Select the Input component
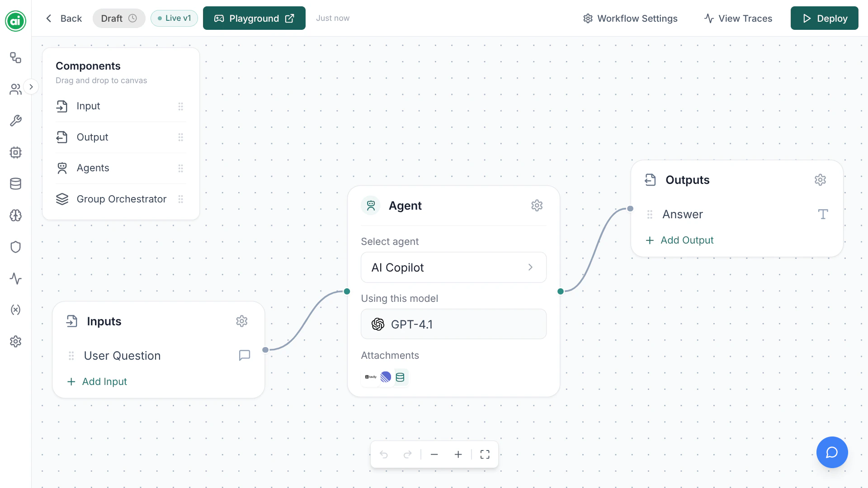868x488 pixels. [x=121, y=106]
